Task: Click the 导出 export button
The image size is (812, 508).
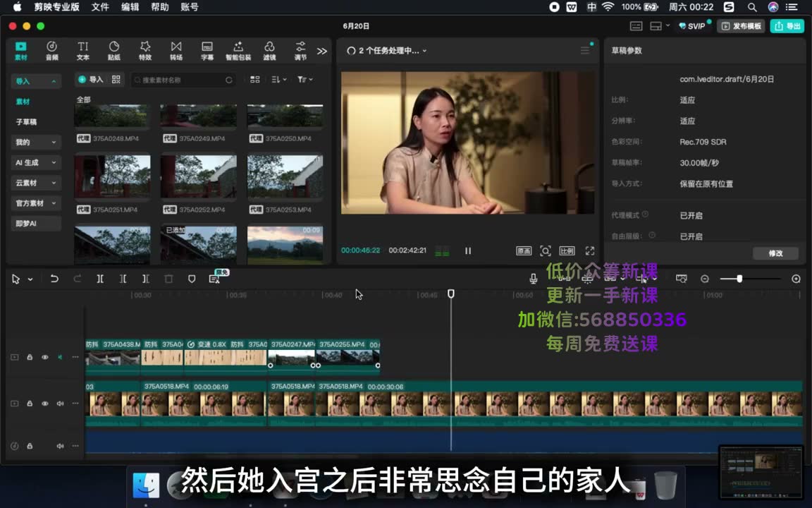Action: tap(787, 26)
